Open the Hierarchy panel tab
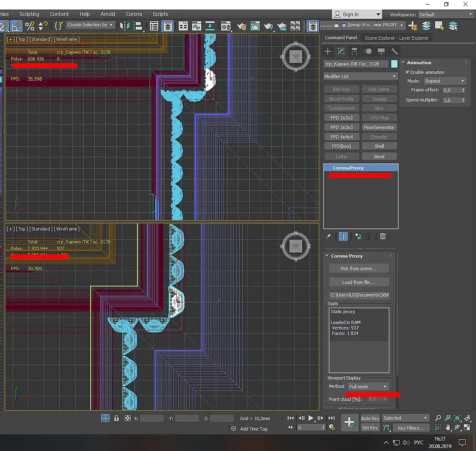 click(x=354, y=51)
